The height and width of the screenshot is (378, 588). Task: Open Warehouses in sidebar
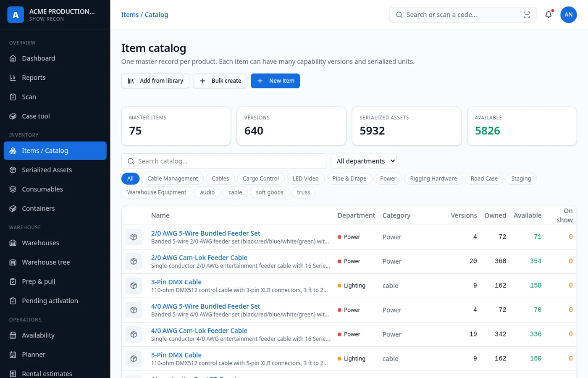[x=55, y=243]
